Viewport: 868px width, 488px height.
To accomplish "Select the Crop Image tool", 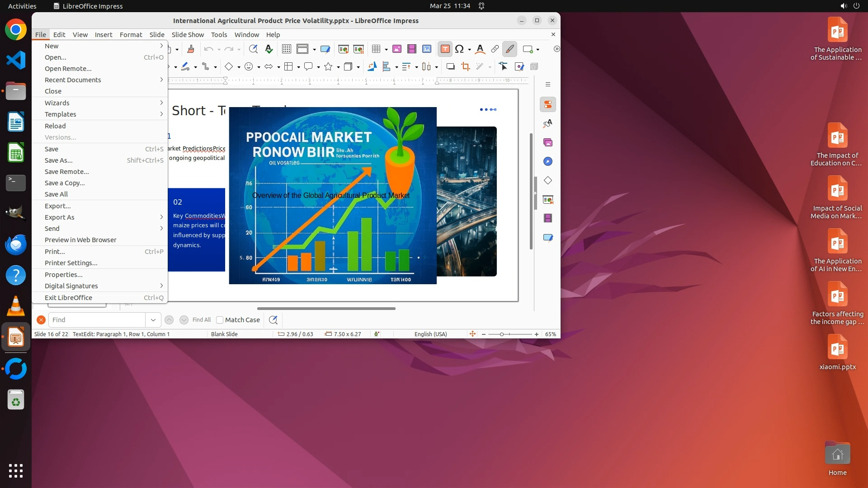I will point(465,67).
